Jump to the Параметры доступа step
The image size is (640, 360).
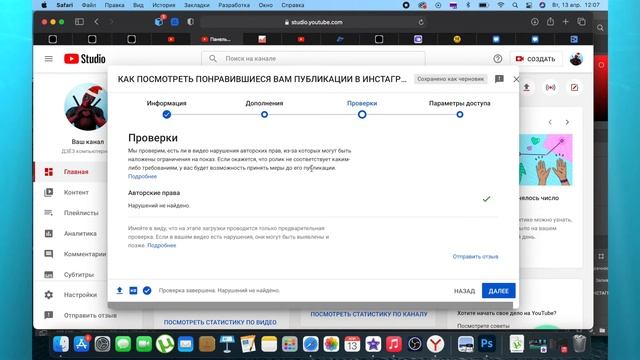[x=460, y=109]
